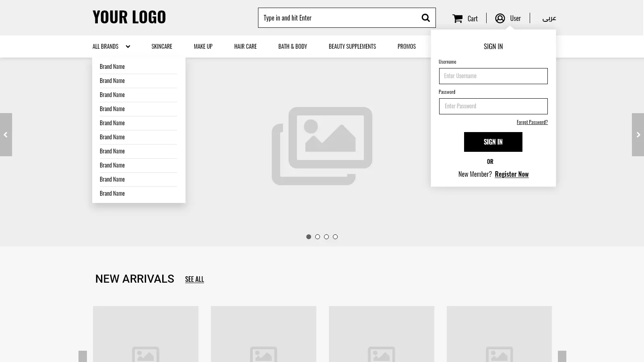Open the Skincare menu

[162, 46]
